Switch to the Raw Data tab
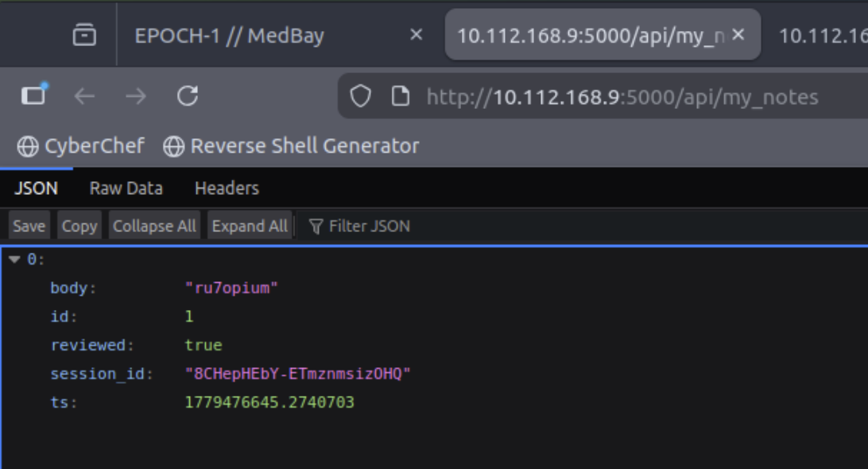Viewport: 868px width, 469px height. pos(126,188)
